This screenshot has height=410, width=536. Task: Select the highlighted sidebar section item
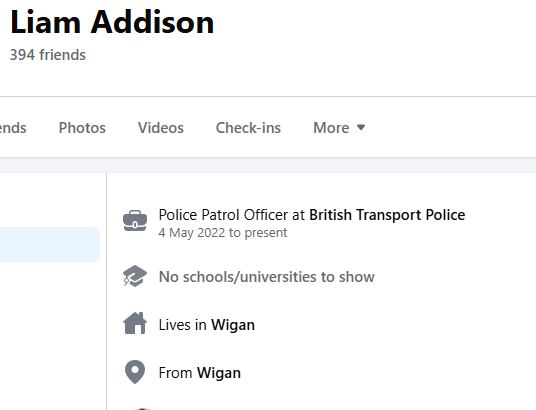pos(50,244)
